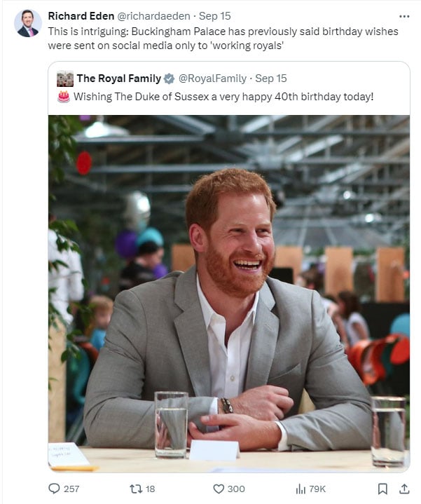Open the photo of the smiling man
The width and height of the screenshot is (421, 504).
click(228, 293)
